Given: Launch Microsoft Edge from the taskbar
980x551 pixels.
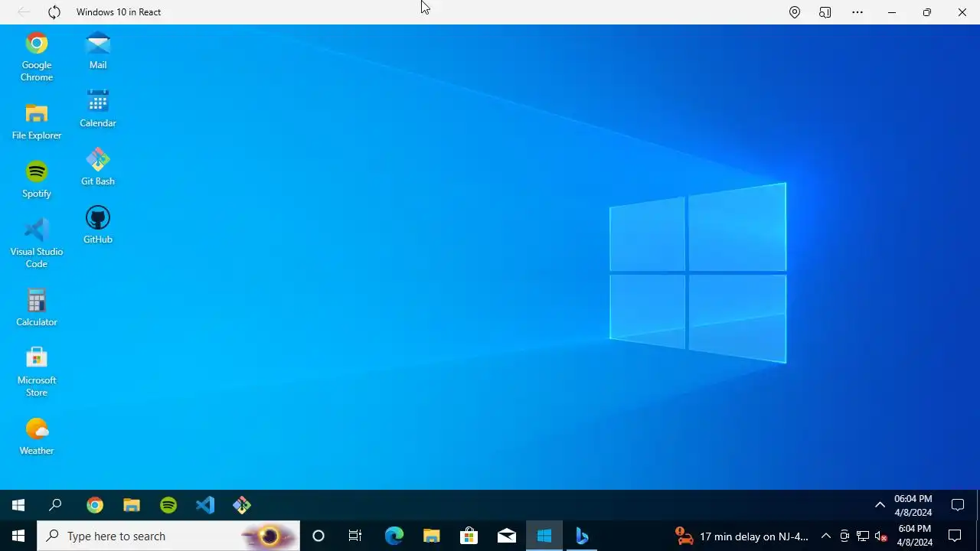Looking at the screenshot, I should pos(394,536).
